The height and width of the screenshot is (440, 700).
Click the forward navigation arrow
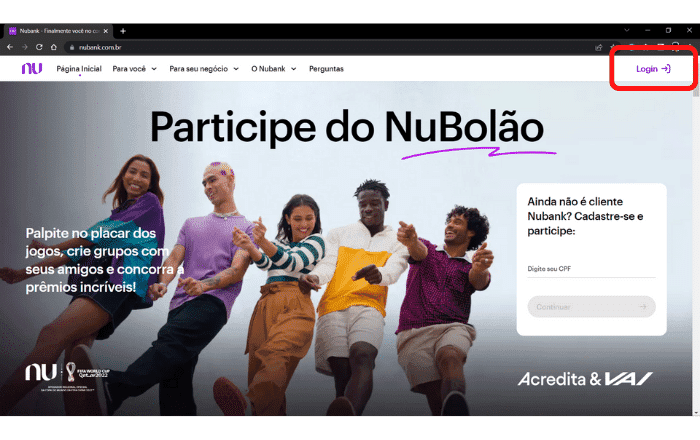(x=25, y=47)
